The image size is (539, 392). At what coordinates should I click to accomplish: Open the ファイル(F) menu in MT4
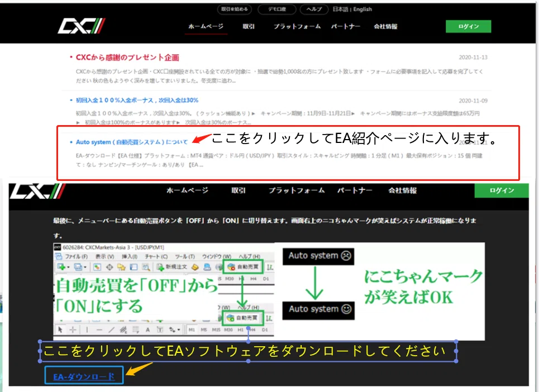76,257
